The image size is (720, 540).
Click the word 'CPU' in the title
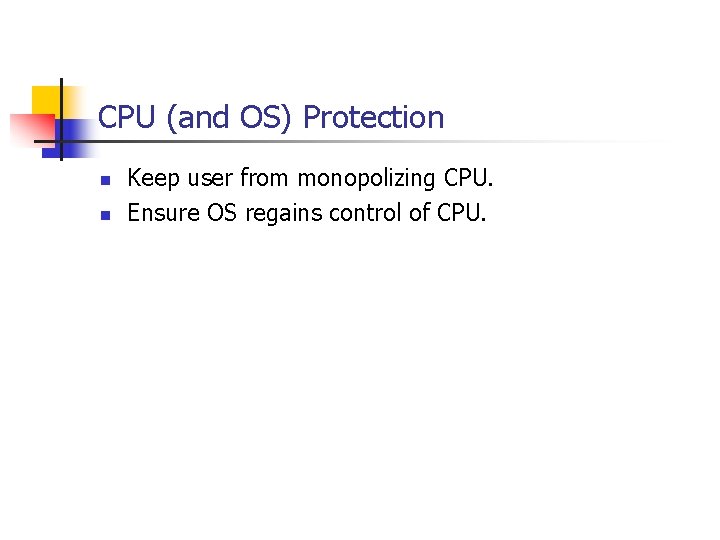(x=128, y=118)
